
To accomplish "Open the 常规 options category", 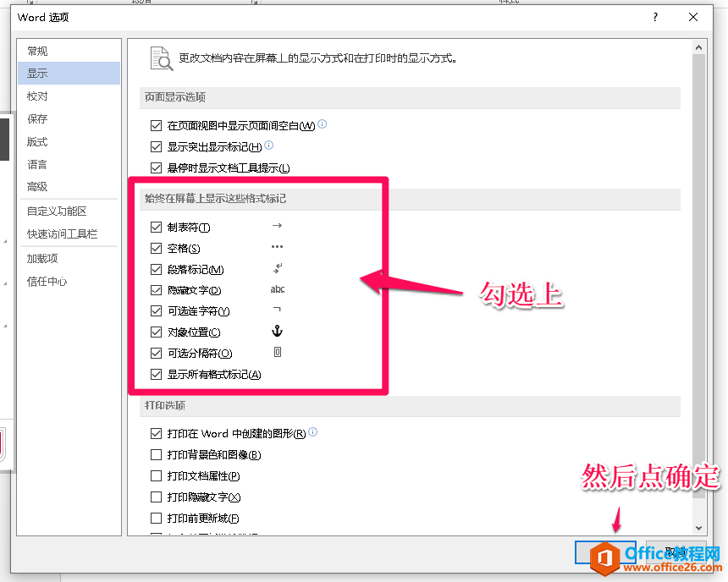I will point(69,51).
